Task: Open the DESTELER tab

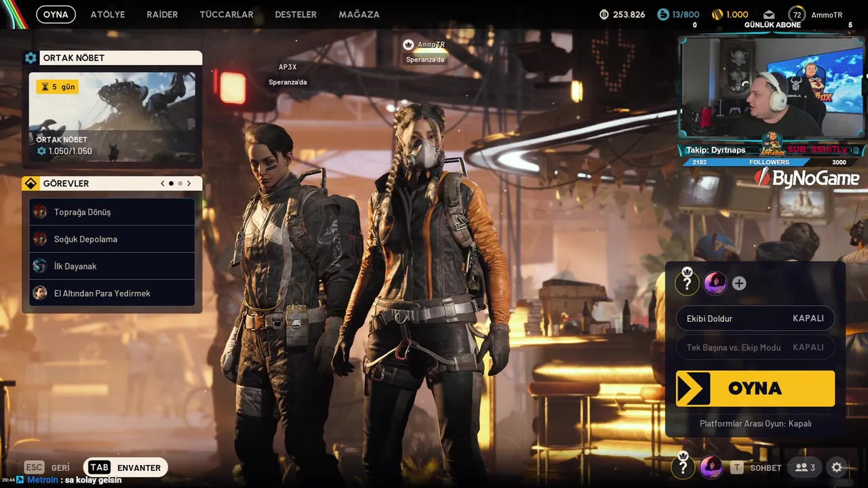Action: [x=296, y=14]
